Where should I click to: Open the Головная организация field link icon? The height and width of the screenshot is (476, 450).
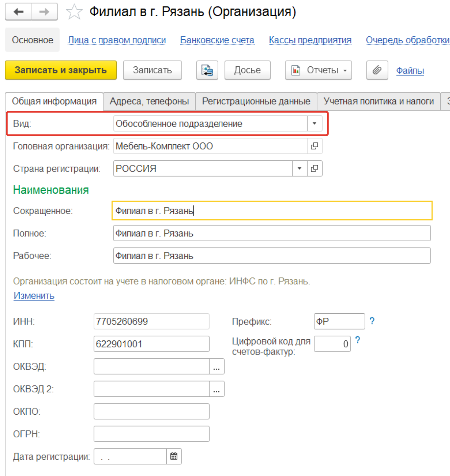pos(315,146)
